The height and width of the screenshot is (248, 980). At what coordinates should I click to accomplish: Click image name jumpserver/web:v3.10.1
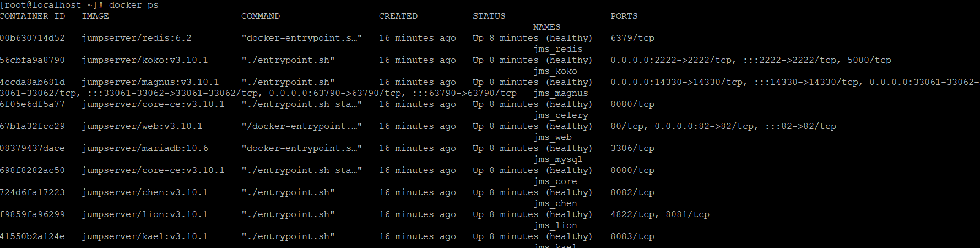142,126
